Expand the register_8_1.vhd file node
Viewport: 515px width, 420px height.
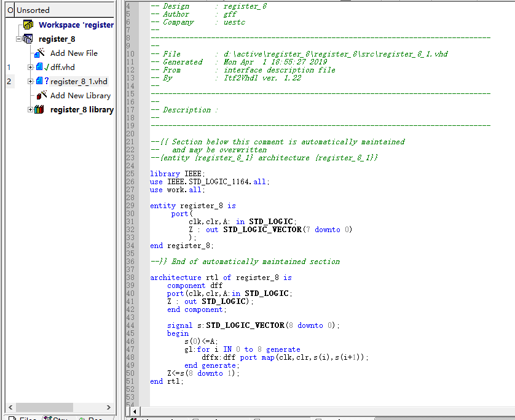[30, 82]
